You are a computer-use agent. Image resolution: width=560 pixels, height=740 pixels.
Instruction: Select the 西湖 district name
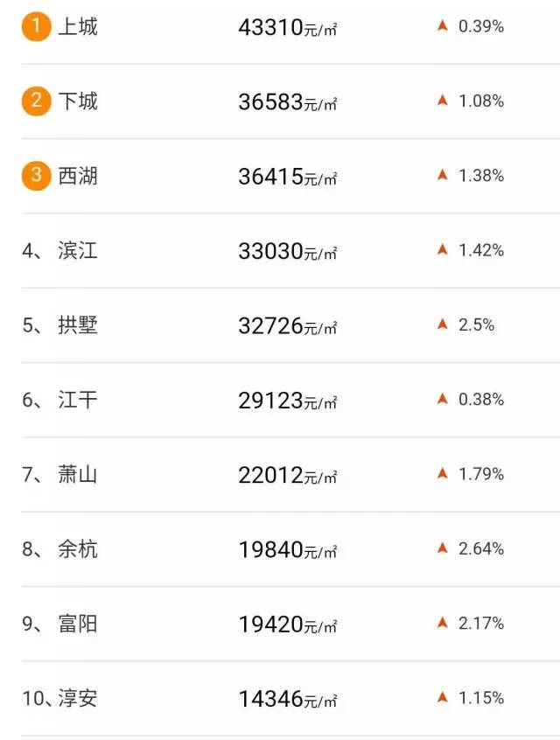[x=78, y=176]
